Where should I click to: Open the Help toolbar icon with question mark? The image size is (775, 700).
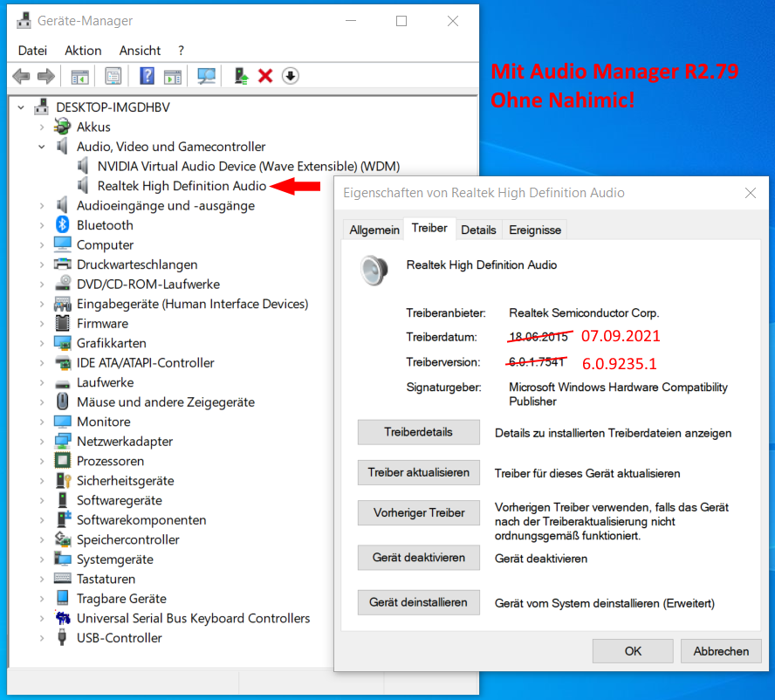point(147,76)
